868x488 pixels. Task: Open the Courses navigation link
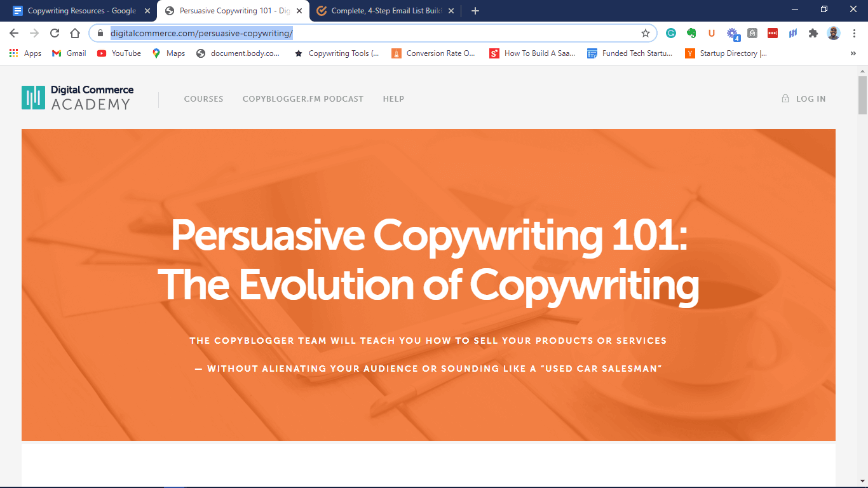(x=203, y=98)
